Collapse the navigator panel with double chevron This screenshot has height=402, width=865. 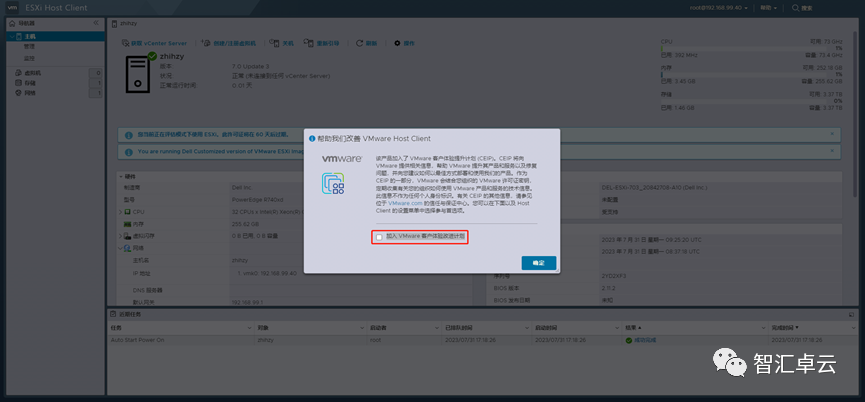(96, 23)
